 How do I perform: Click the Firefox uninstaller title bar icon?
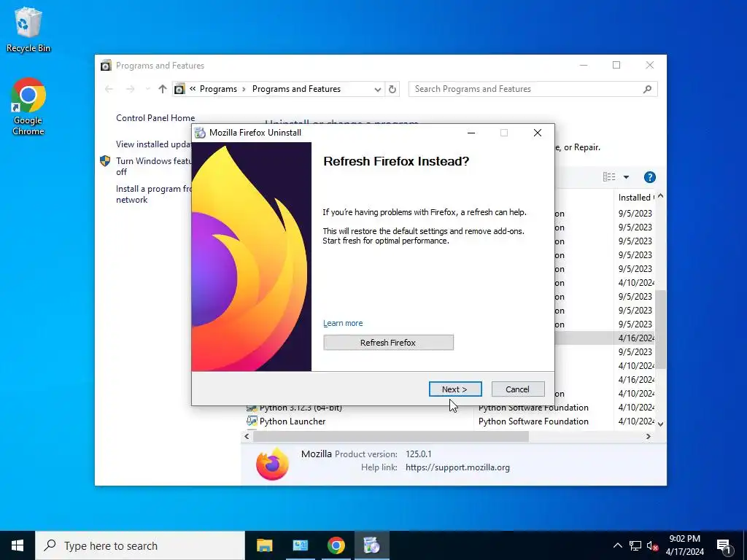(x=200, y=133)
